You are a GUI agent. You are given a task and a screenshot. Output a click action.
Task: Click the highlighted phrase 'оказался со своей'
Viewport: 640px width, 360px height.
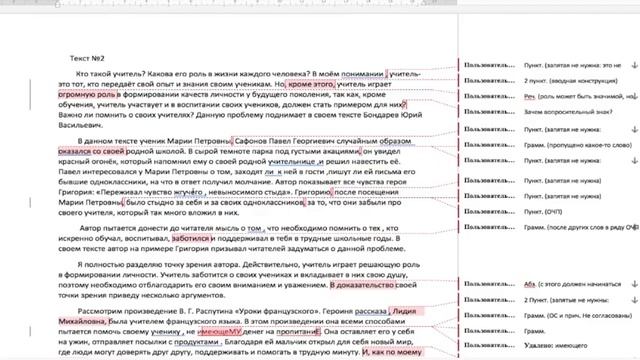(x=91, y=151)
